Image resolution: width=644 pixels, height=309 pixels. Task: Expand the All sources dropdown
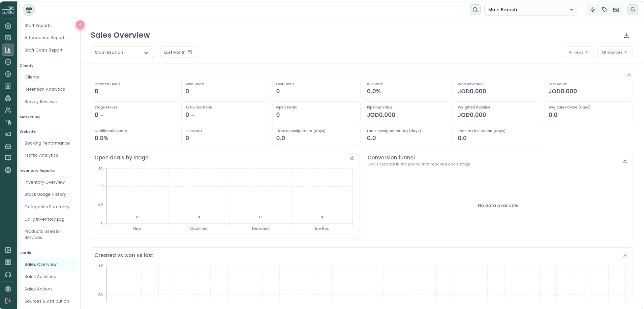click(615, 52)
